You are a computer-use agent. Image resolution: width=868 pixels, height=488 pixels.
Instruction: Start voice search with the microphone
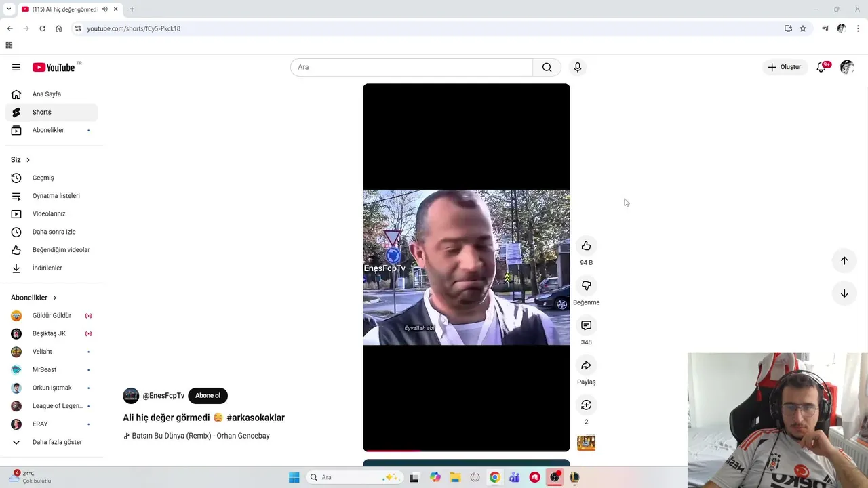pos(578,67)
